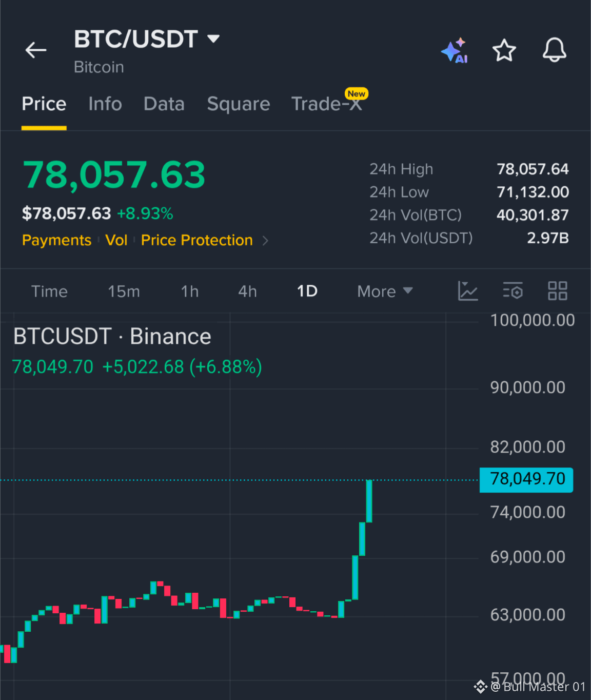Open the Trade-X tab
The width and height of the screenshot is (591, 700).
click(x=327, y=104)
